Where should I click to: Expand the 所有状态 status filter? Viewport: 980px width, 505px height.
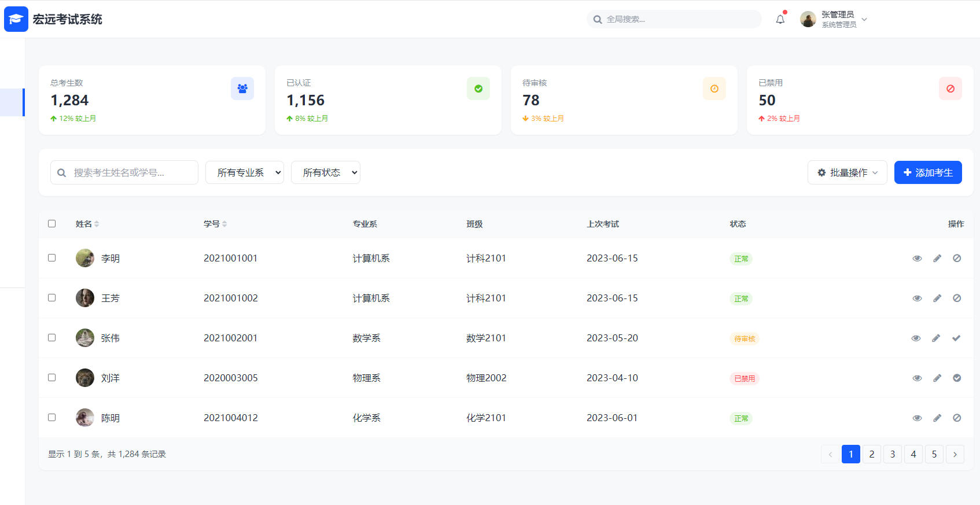(325, 172)
